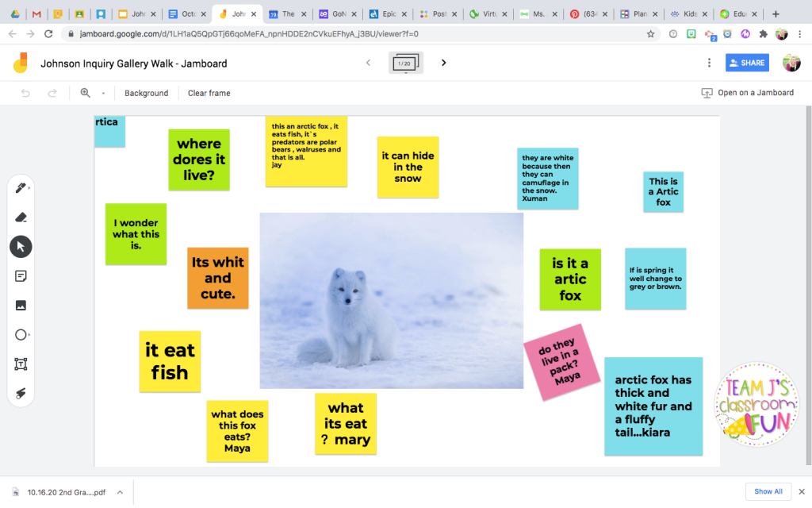
Task: Open the Background options
Action: click(x=146, y=94)
